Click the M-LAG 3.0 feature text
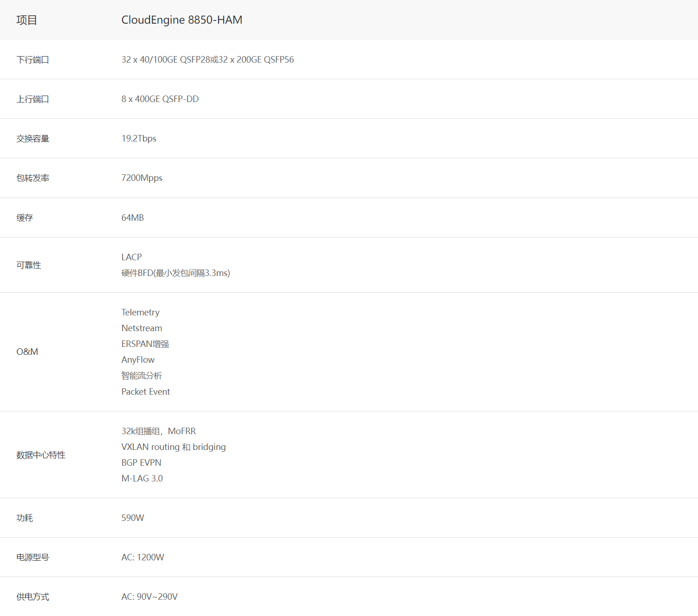 tap(142, 479)
